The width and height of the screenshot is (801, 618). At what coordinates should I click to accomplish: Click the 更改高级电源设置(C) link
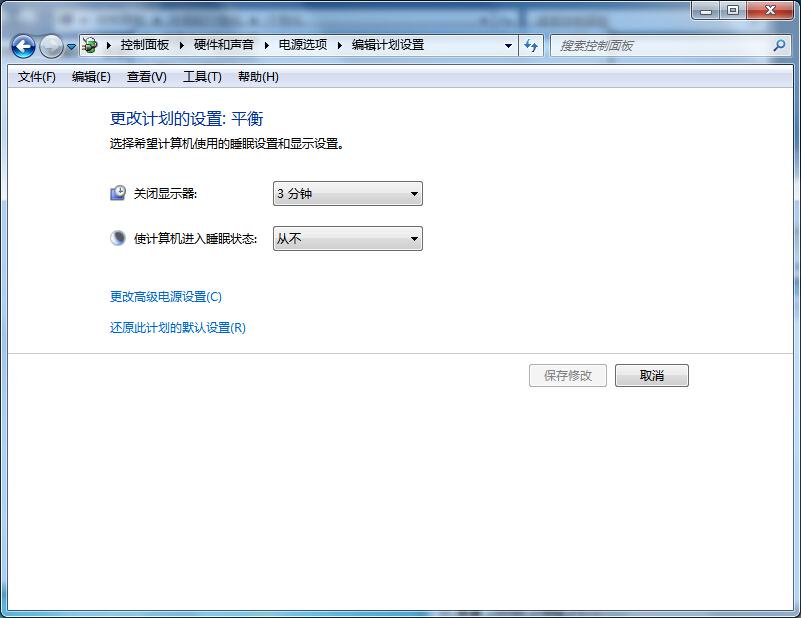tap(165, 297)
